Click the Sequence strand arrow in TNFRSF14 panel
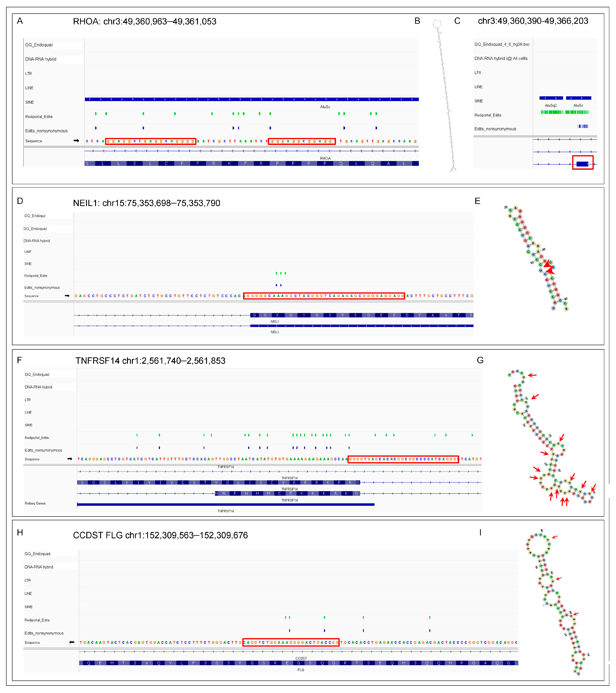 coord(70,459)
